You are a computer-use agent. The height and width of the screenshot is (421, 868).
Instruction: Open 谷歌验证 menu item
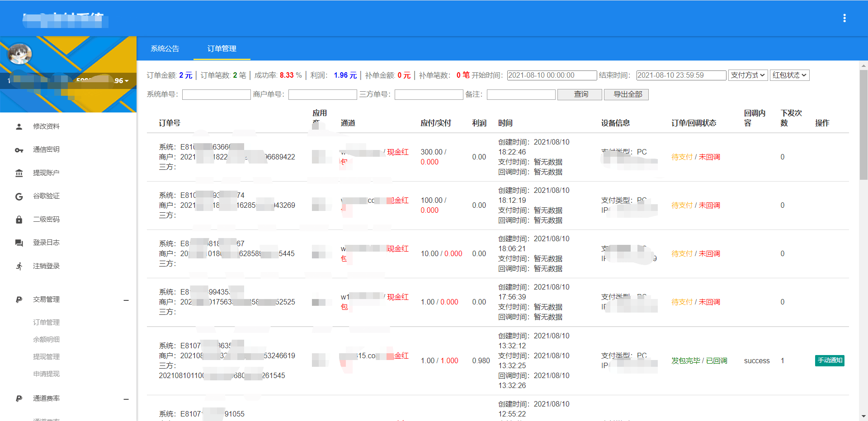click(46, 196)
